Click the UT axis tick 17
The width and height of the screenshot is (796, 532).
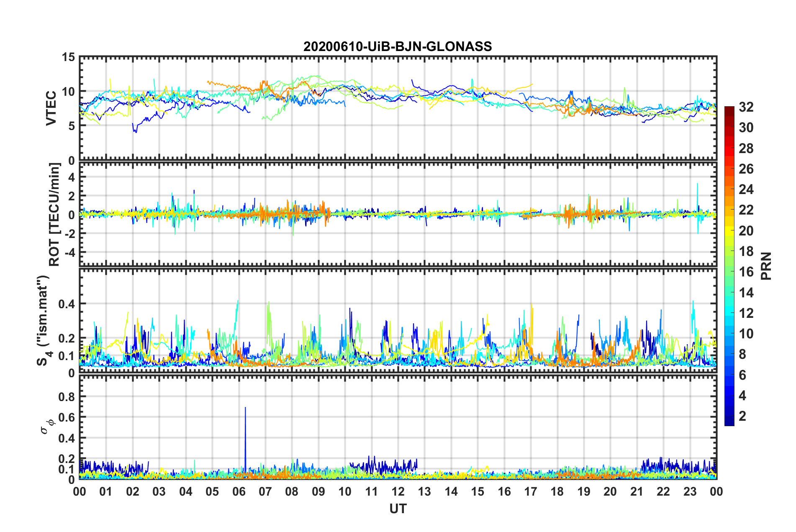pyautogui.click(x=531, y=491)
